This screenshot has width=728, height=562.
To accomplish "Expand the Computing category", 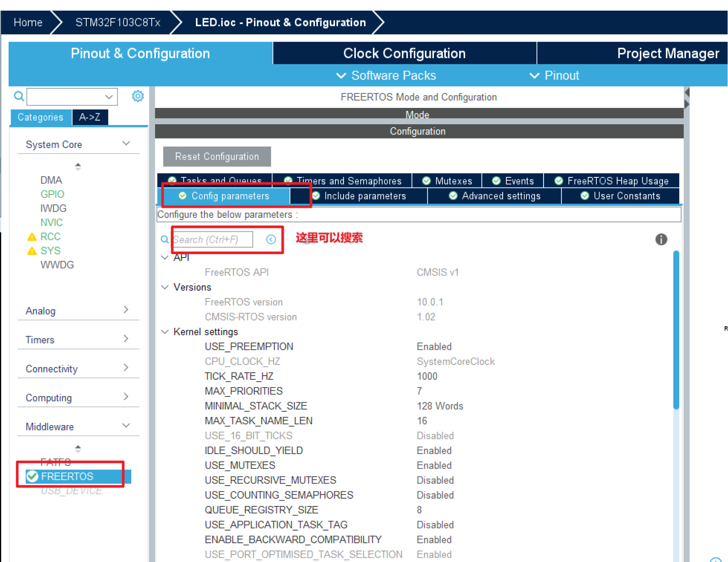I will click(126, 397).
